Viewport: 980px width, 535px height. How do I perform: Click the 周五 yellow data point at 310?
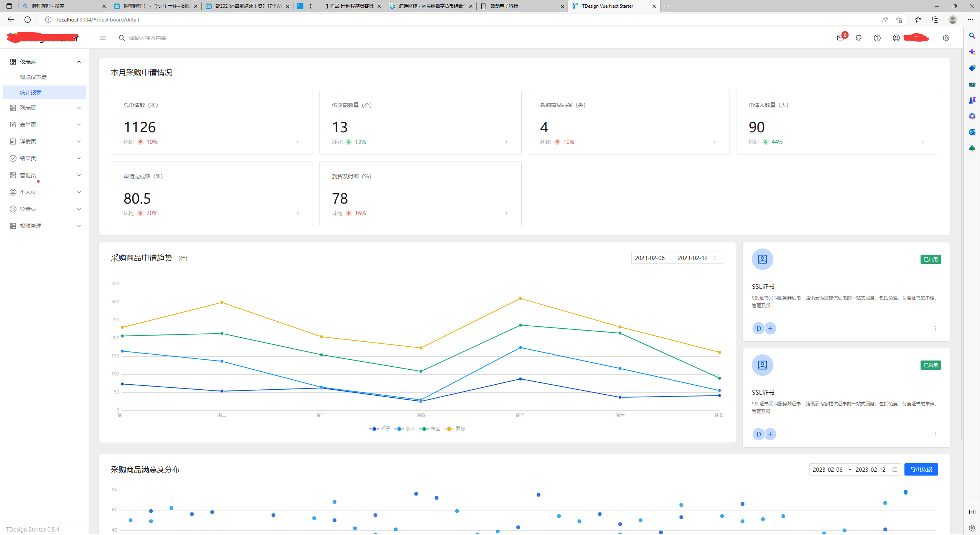520,298
